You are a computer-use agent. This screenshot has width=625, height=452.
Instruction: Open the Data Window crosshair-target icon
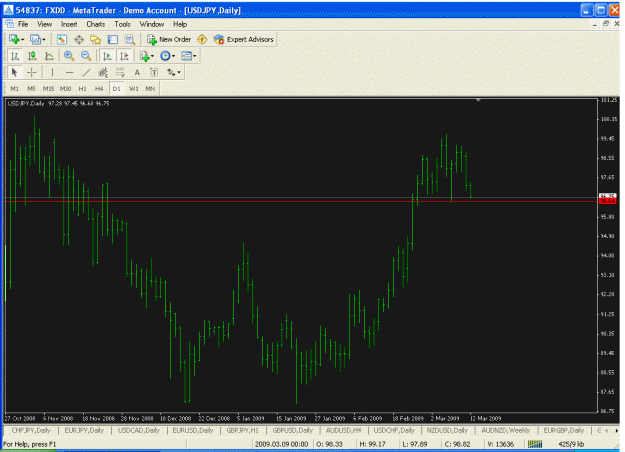(79, 39)
